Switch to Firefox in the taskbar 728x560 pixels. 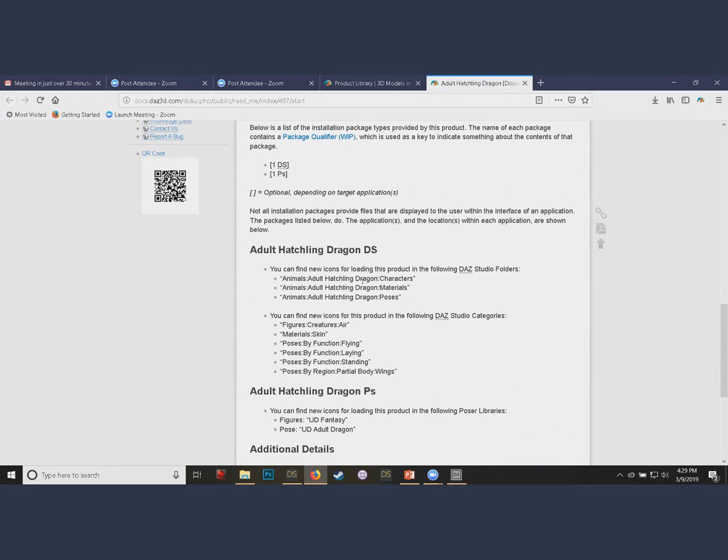315,475
